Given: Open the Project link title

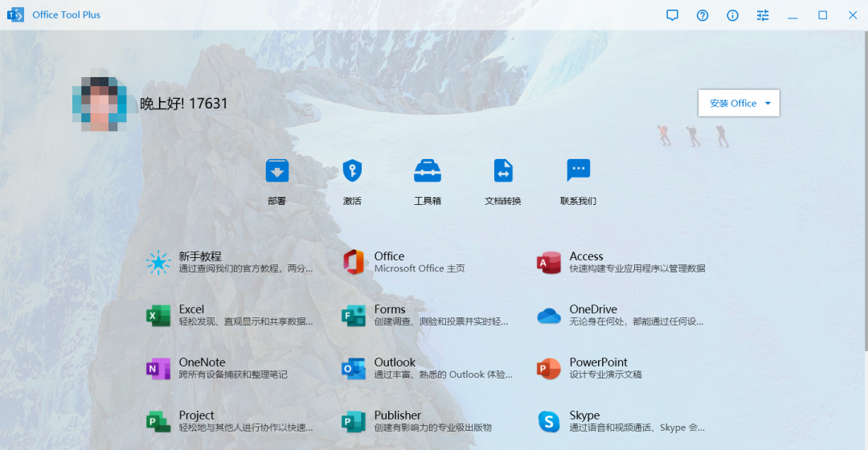Looking at the screenshot, I should [197, 415].
